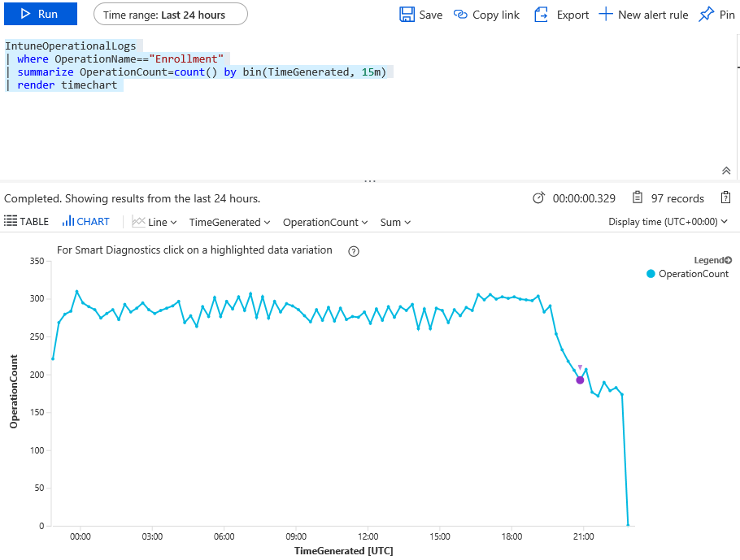Open the Sum aggregation dropdown
This screenshot has height=560, width=740.
[395, 222]
